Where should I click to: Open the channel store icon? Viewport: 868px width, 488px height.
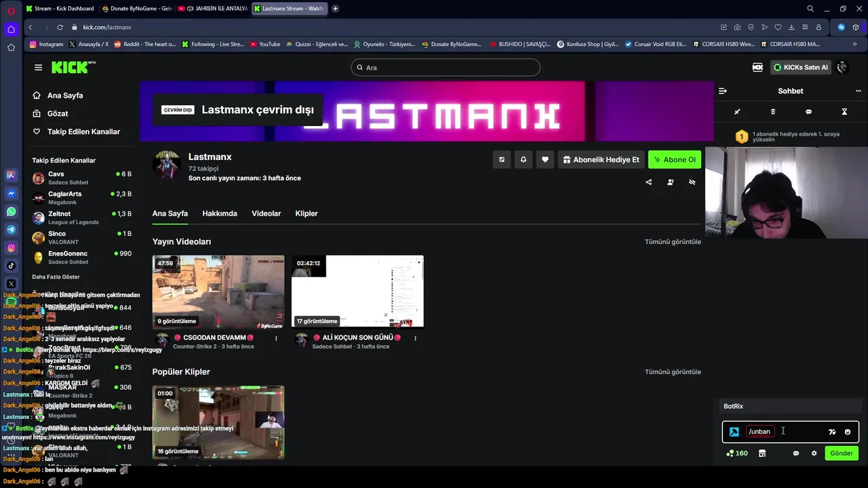coord(762,453)
